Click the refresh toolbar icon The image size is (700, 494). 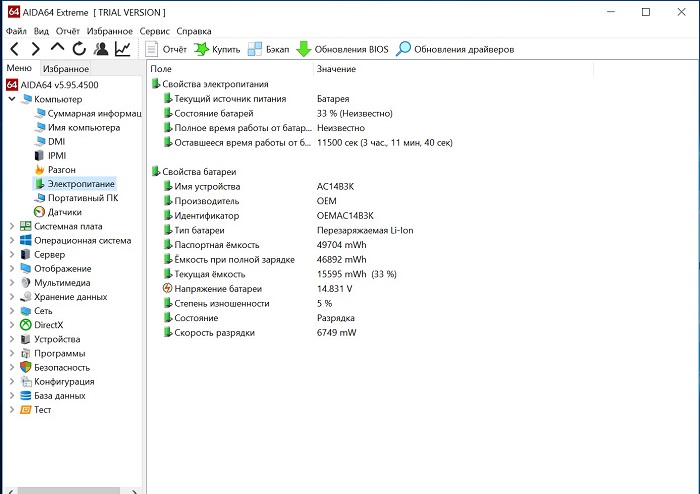coord(79,49)
